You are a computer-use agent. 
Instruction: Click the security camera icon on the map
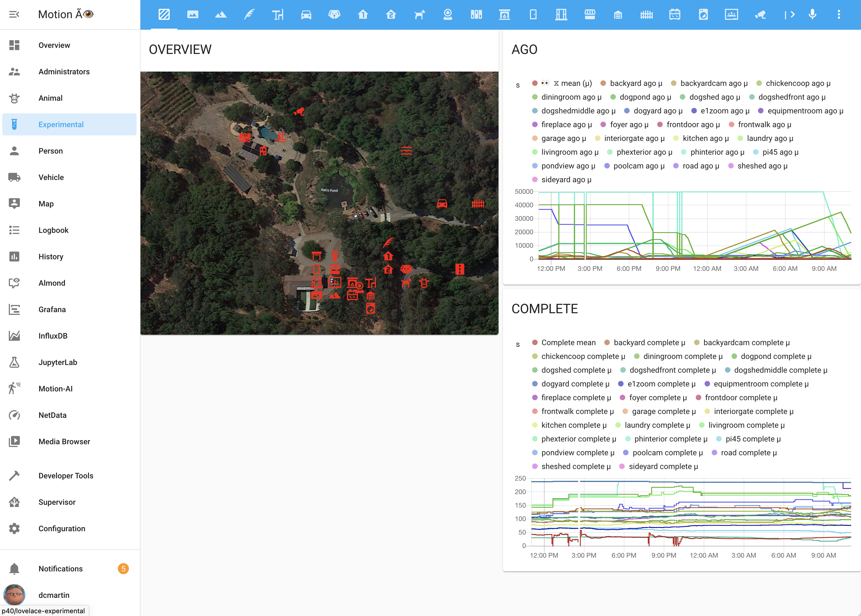(299, 111)
